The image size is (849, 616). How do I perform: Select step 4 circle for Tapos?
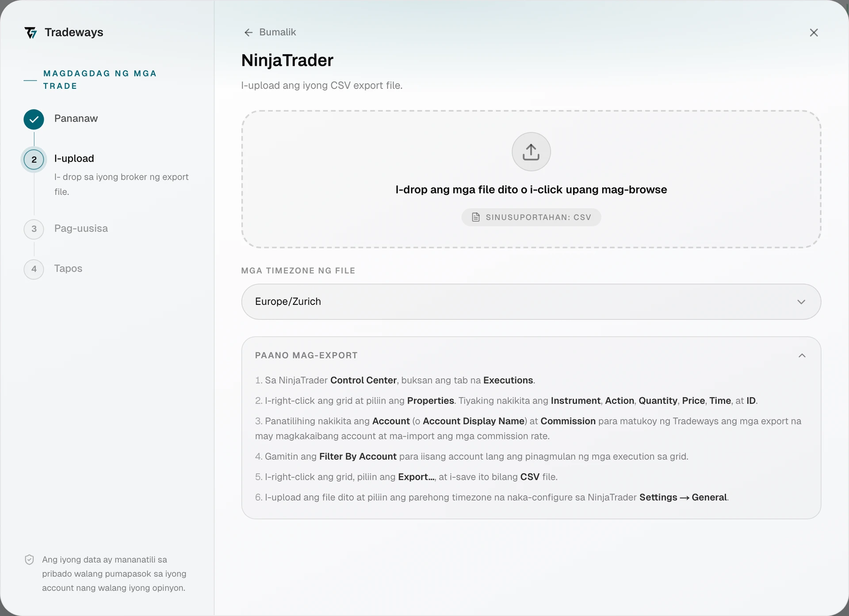click(34, 269)
